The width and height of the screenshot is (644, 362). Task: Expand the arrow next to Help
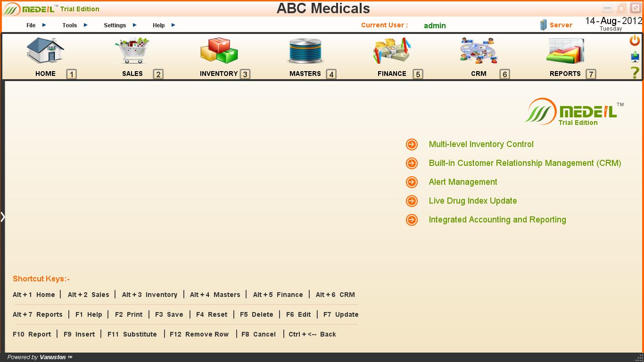tap(173, 25)
